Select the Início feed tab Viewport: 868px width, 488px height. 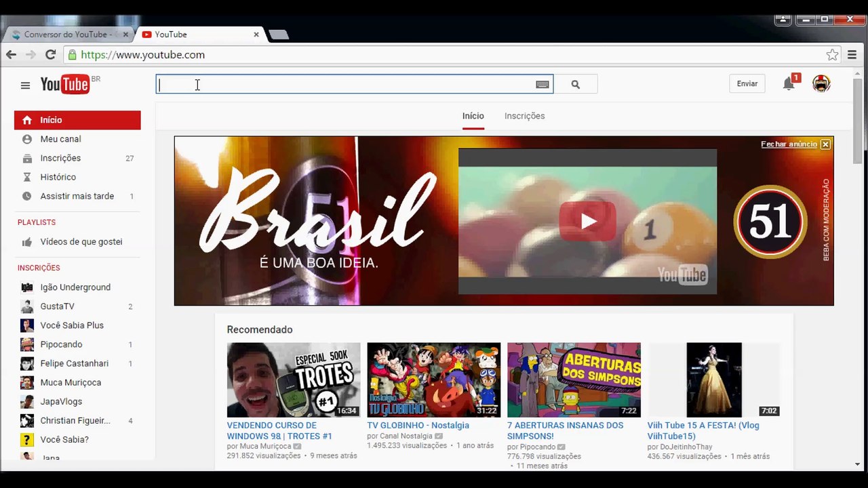473,116
